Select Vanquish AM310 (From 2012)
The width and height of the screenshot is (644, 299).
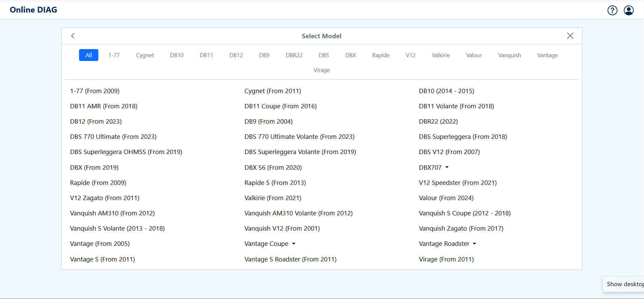[x=112, y=213]
